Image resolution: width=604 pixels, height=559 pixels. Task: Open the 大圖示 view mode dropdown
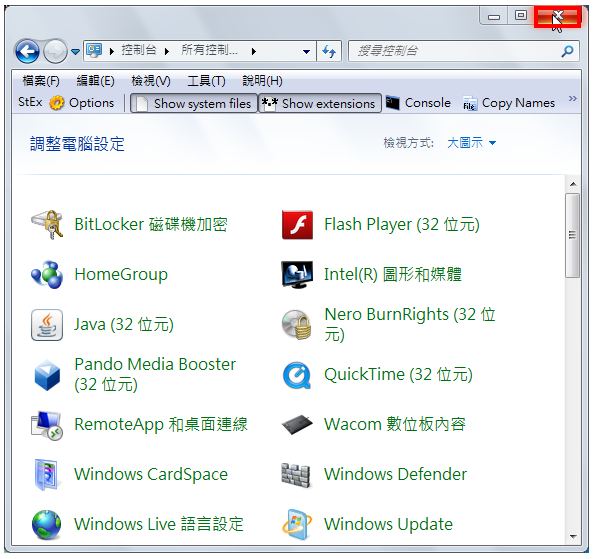471,143
